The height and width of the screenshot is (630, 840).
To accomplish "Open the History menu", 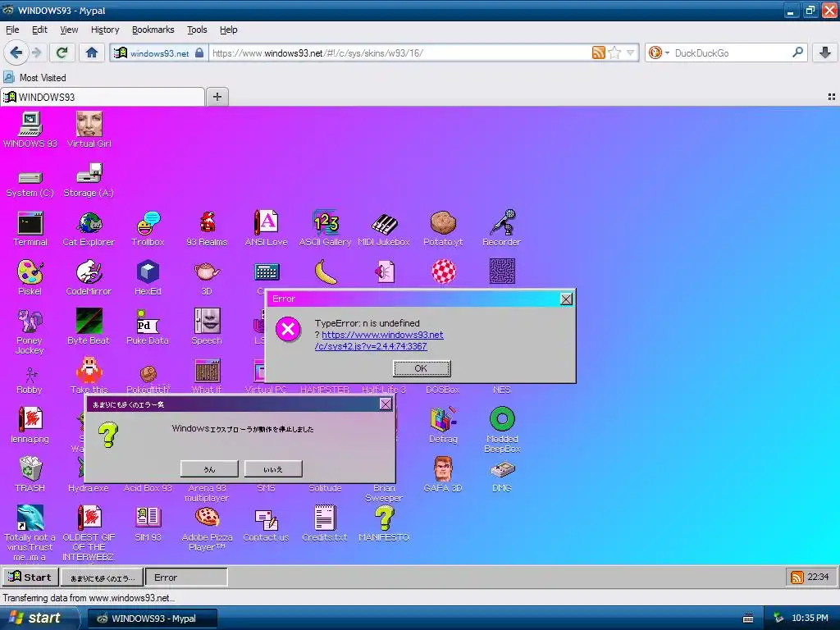I will (x=105, y=30).
